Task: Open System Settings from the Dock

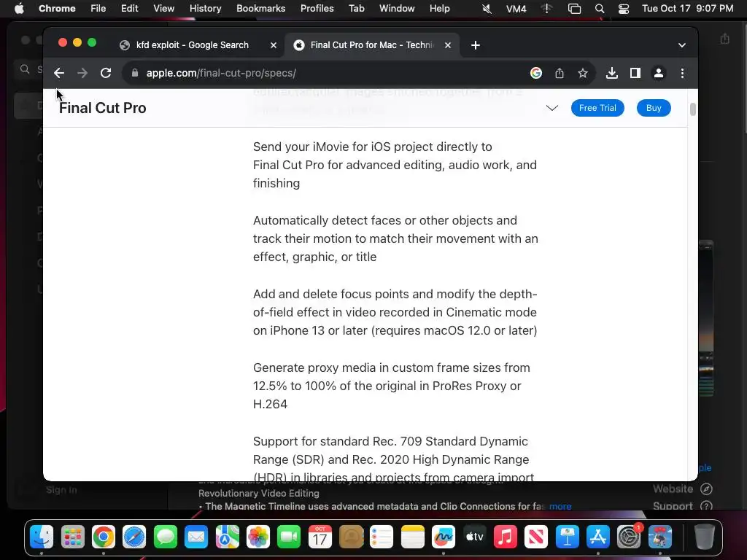Action: [x=629, y=537]
